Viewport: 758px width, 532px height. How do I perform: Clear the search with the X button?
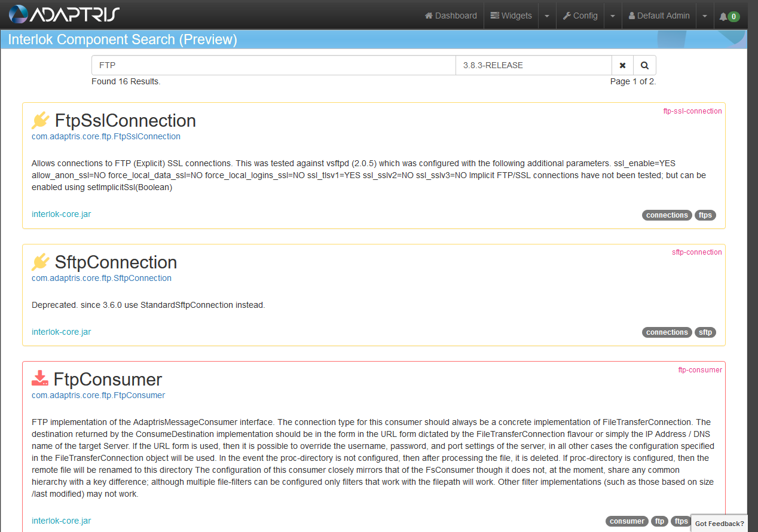pos(622,65)
